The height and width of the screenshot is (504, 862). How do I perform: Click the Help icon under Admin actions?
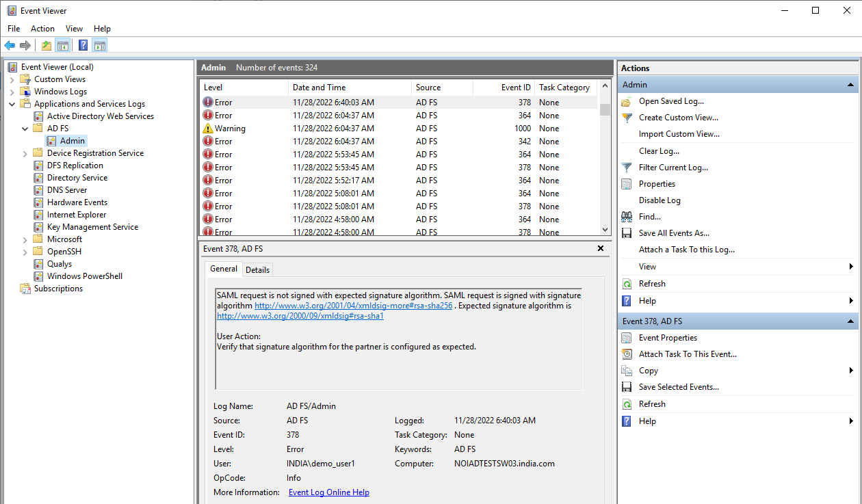(x=627, y=301)
